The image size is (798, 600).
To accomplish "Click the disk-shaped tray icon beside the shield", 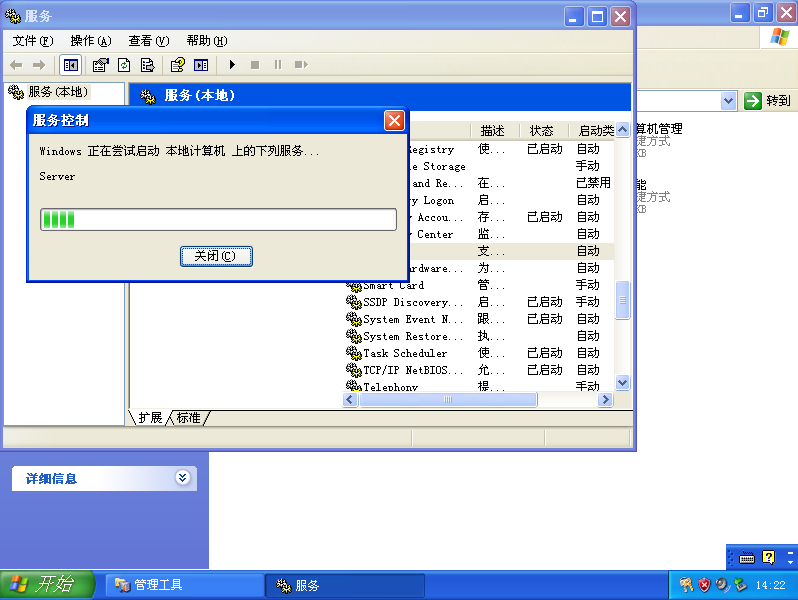I will coord(722,585).
